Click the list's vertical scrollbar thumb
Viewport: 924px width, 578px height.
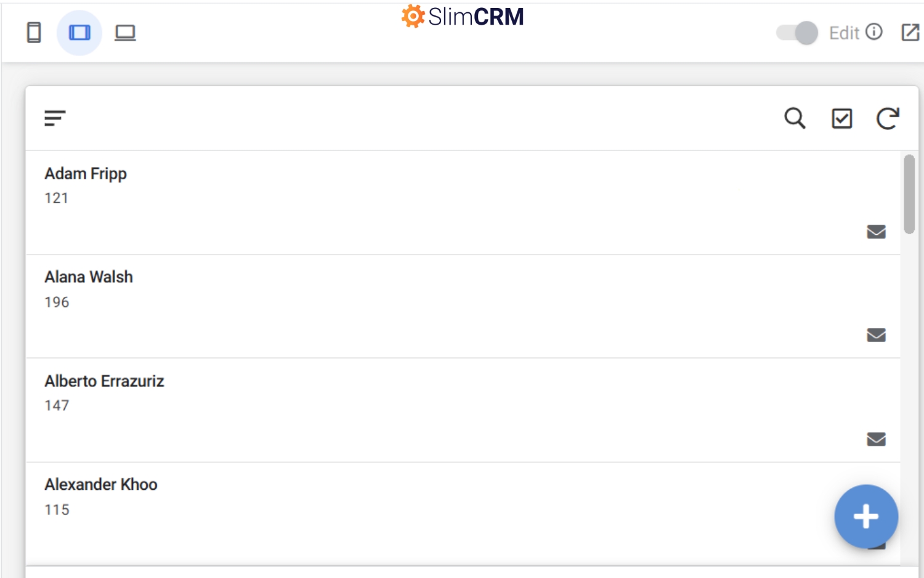(x=909, y=195)
